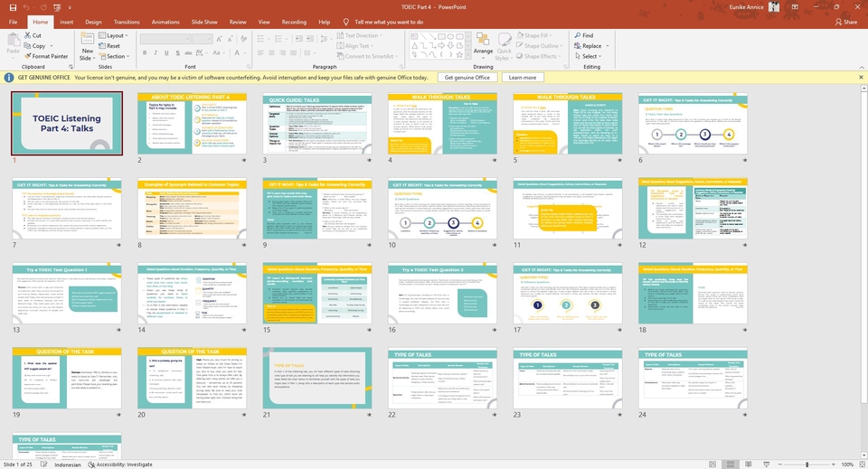The width and height of the screenshot is (868, 469).
Task: Open the Select dropdown in Editing
Action: point(588,56)
